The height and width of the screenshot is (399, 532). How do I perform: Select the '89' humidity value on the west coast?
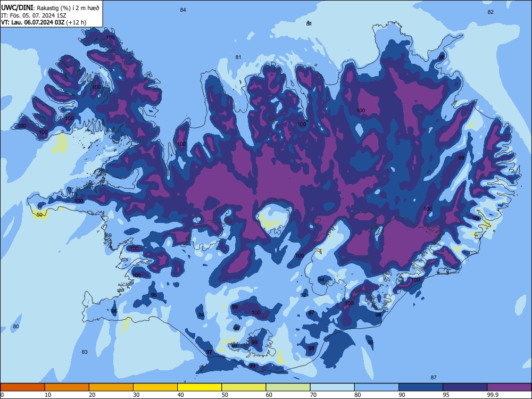(109, 236)
